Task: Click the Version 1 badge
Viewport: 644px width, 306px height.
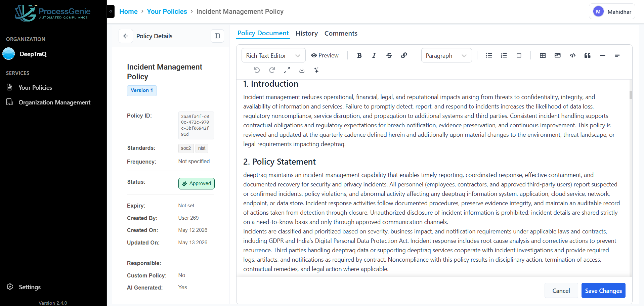Action: click(x=142, y=90)
